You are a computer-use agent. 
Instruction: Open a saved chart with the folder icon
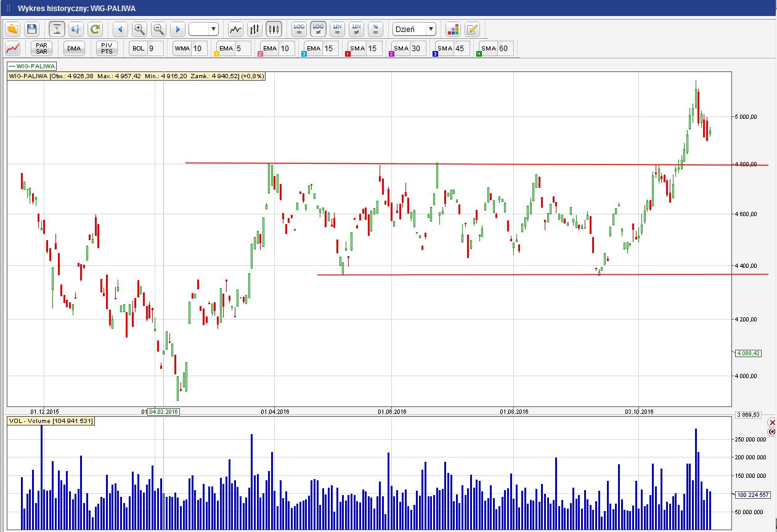click(13, 29)
